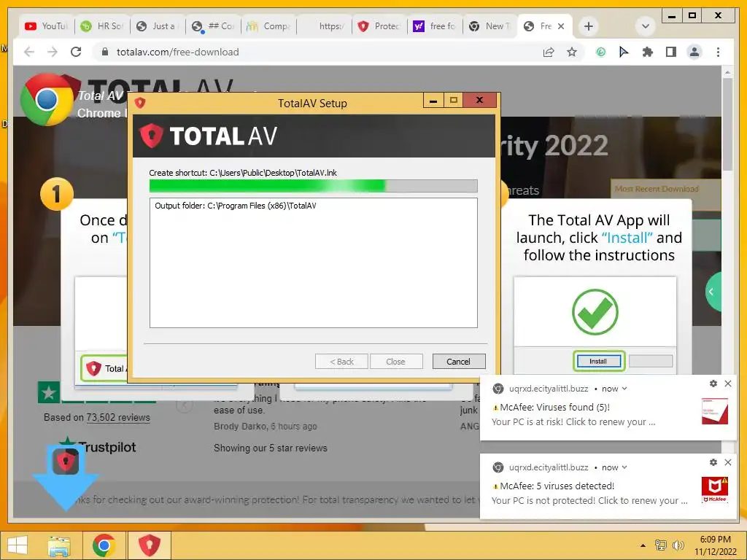
Task: Open the Yahoo 'free fo' tab
Action: [435, 26]
